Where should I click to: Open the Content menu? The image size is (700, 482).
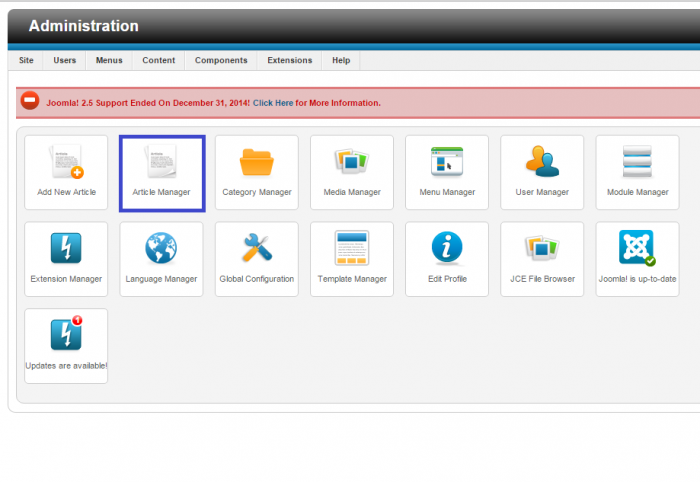click(158, 60)
